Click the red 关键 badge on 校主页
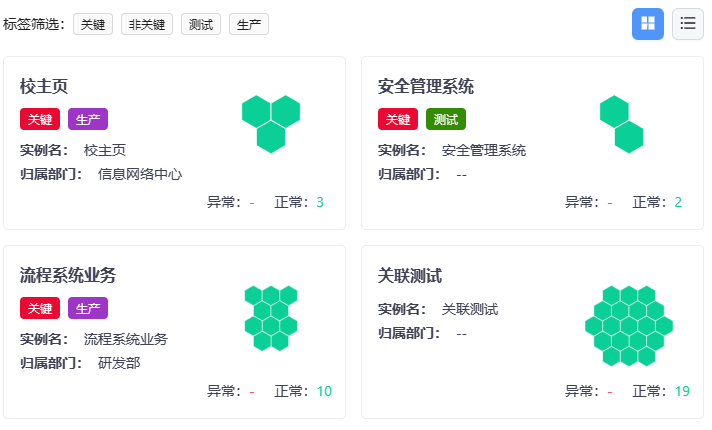Image resolution: width=712 pixels, height=430 pixels. [x=40, y=119]
